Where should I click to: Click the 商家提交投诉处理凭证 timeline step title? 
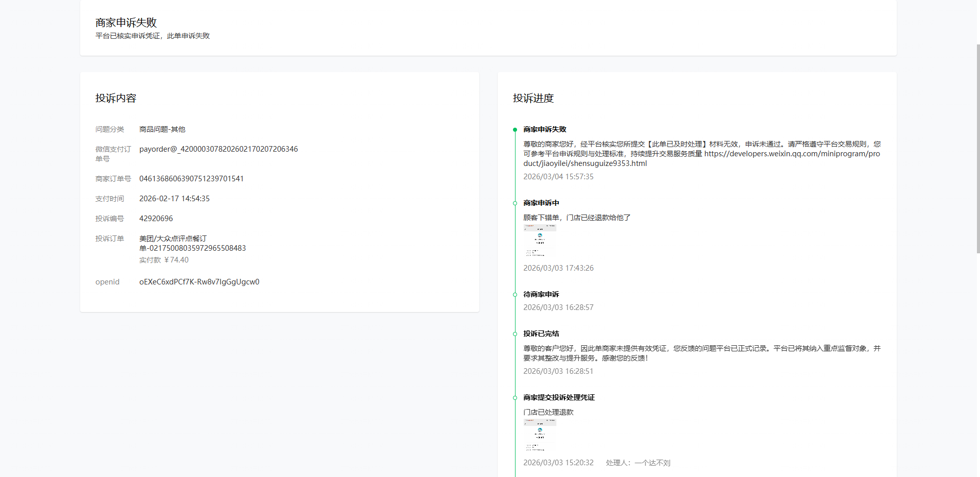pyautogui.click(x=559, y=397)
